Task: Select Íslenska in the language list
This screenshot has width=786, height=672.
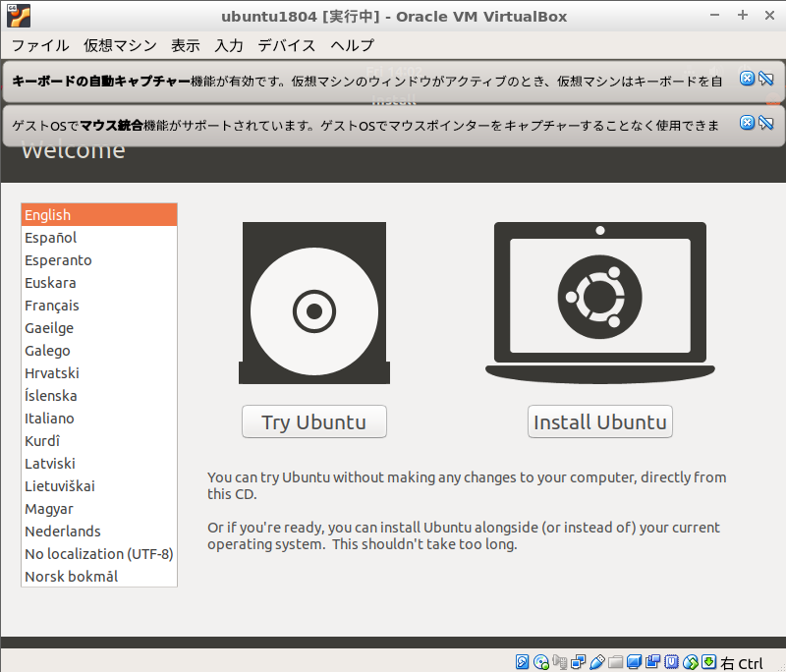Action: [99, 395]
